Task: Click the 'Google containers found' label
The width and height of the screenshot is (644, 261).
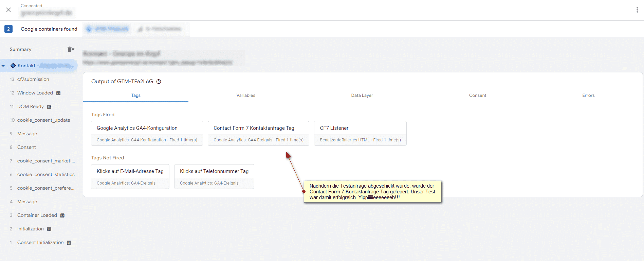Action: 49,29
